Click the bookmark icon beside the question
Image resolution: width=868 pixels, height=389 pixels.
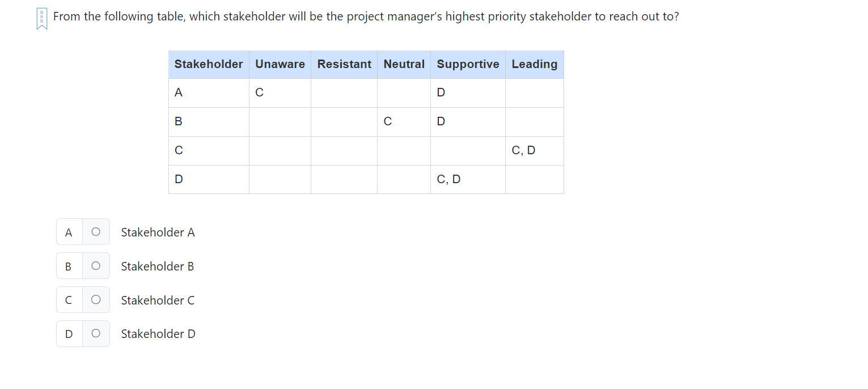tap(41, 18)
